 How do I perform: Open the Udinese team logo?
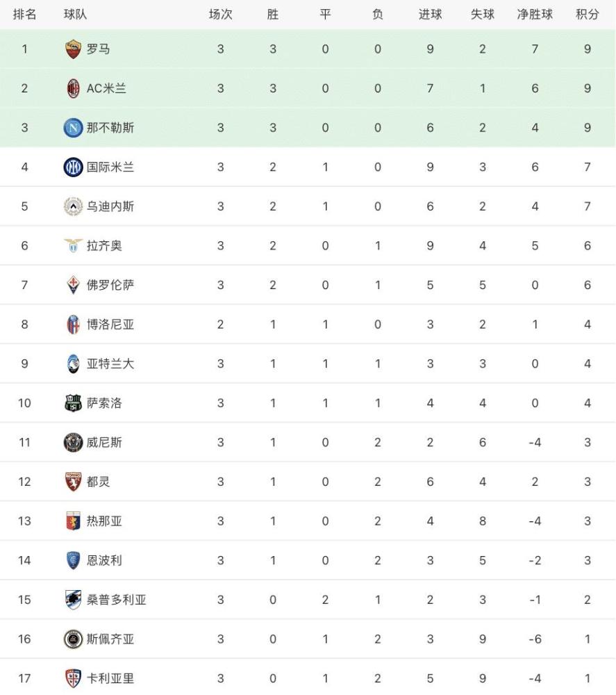coord(73,206)
